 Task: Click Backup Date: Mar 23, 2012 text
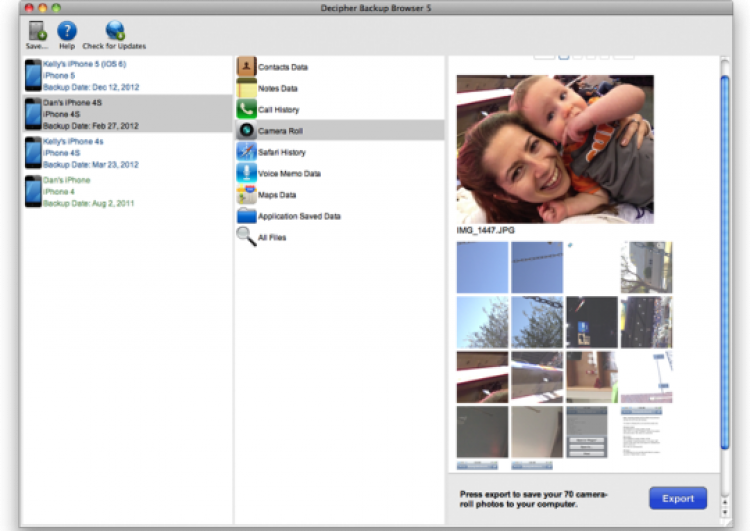point(91,165)
